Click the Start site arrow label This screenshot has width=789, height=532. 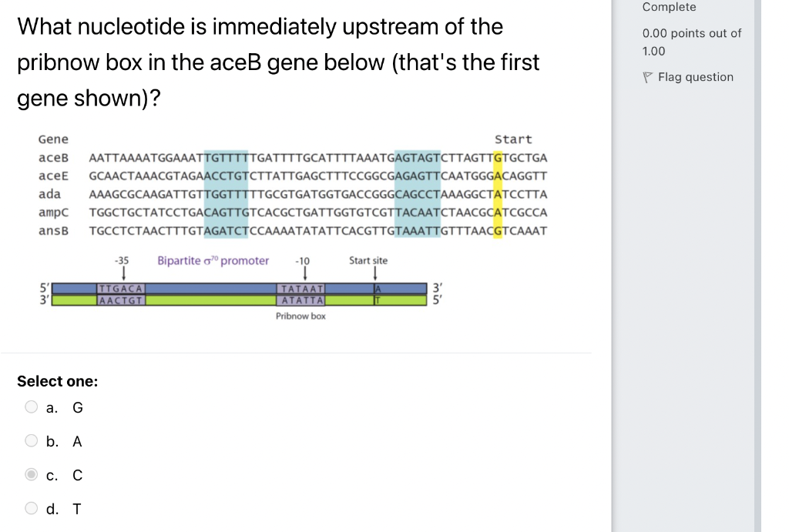click(368, 260)
